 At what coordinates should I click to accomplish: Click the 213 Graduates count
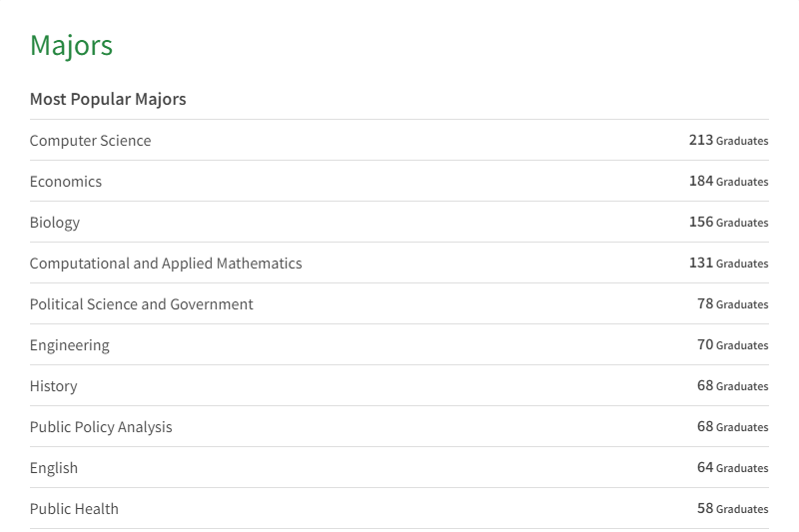tap(728, 141)
